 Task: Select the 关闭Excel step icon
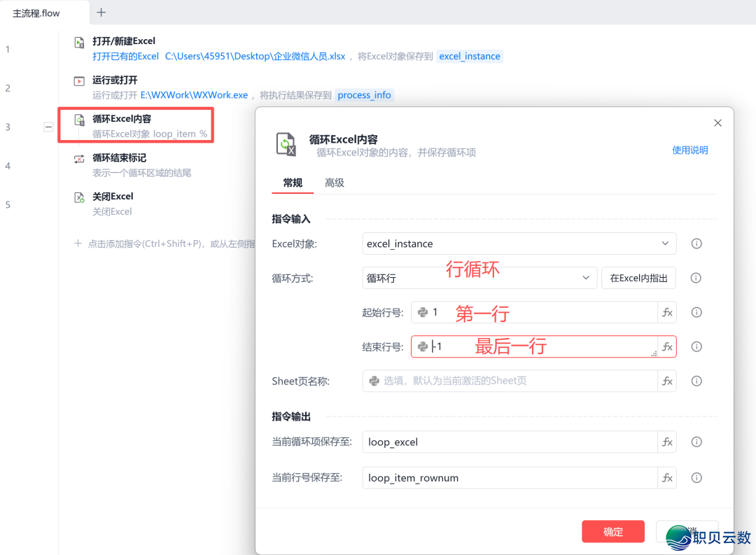78,198
